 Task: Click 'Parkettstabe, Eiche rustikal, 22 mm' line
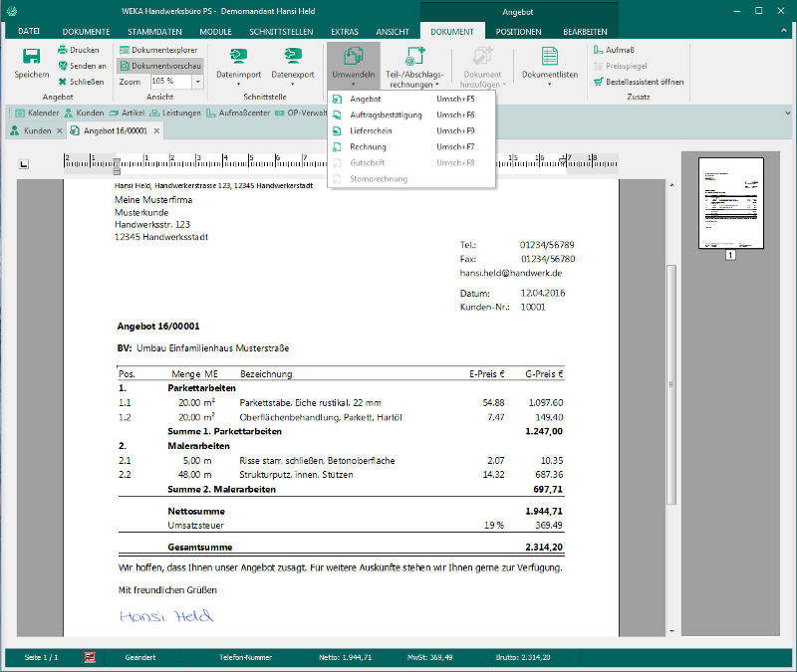[x=310, y=403]
